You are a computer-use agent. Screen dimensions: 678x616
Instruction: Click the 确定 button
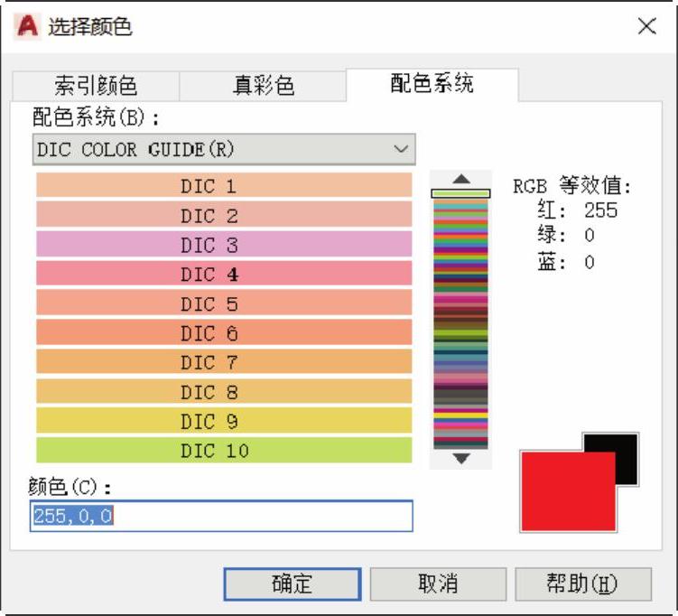[293, 584]
